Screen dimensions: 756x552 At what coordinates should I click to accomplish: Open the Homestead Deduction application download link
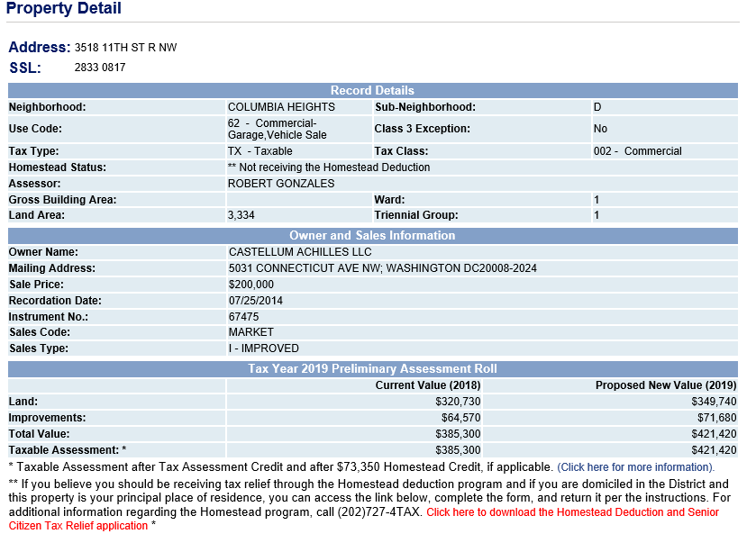tap(572, 512)
